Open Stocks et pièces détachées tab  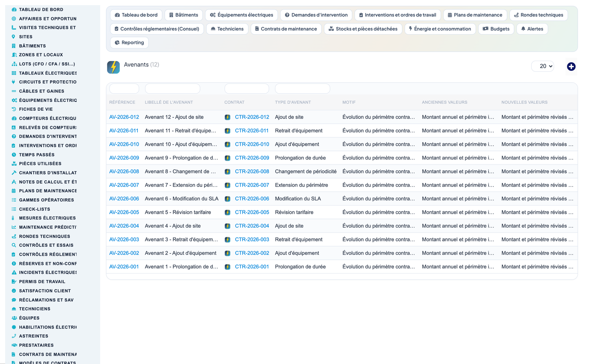tap(363, 29)
